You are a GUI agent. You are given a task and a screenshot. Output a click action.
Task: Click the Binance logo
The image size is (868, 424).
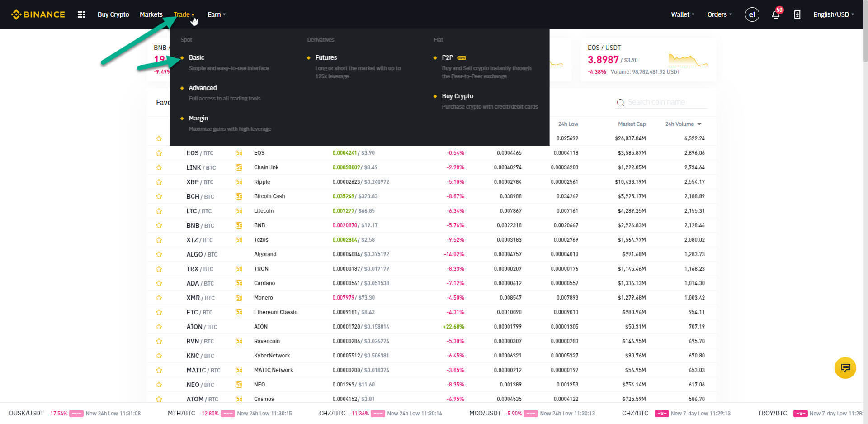click(38, 14)
